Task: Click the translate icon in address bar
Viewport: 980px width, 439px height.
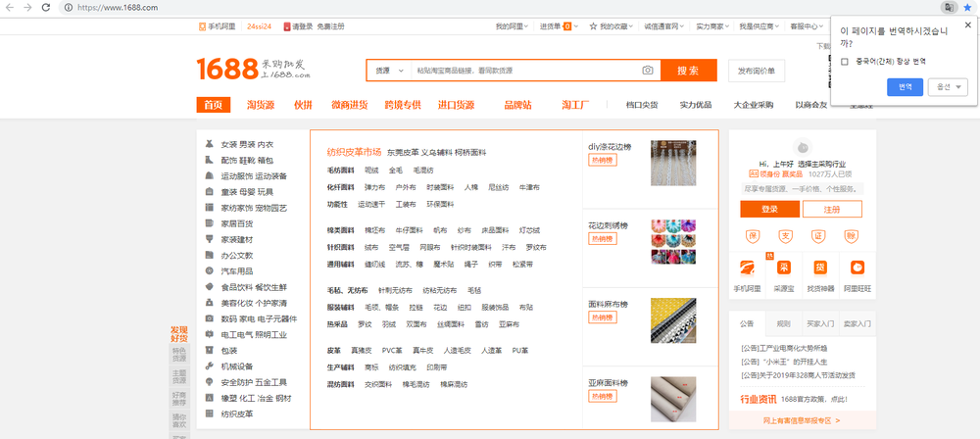Action: coord(948,8)
